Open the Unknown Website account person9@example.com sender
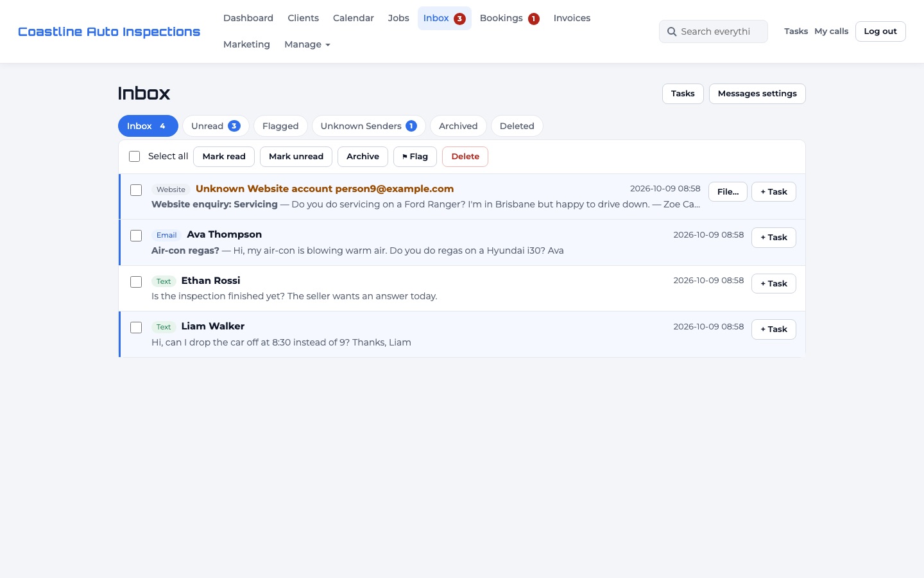Image resolution: width=924 pixels, height=578 pixels. (325, 189)
